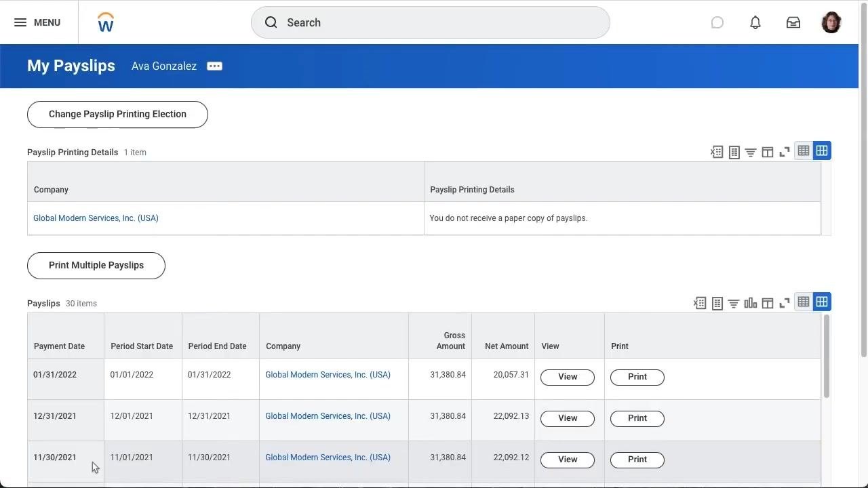View the 11/30/2021 payslip
This screenshot has height=488, width=868.
tap(568, 460)
